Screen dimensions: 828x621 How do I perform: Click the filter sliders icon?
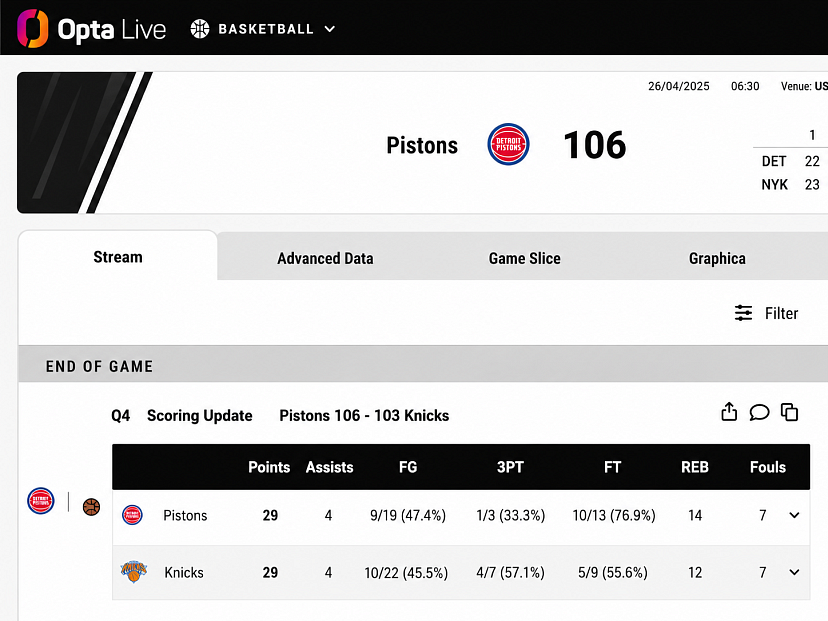[744, 313]
